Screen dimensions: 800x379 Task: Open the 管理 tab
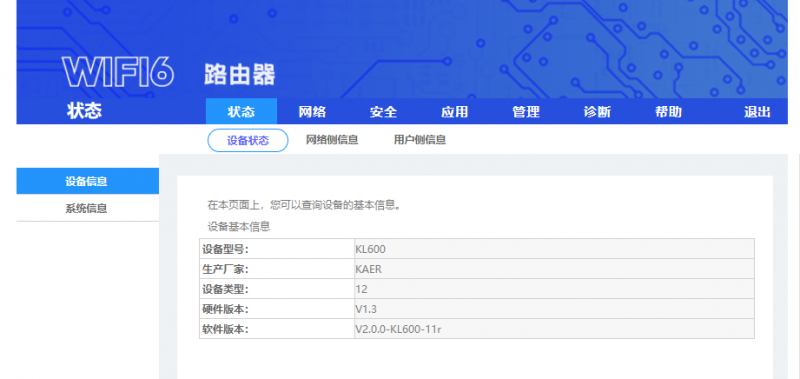[x=526, y=112]
